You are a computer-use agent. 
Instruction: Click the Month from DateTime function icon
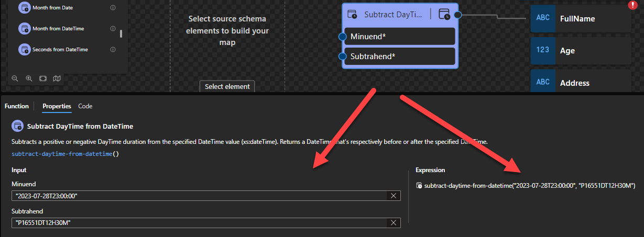24,29
